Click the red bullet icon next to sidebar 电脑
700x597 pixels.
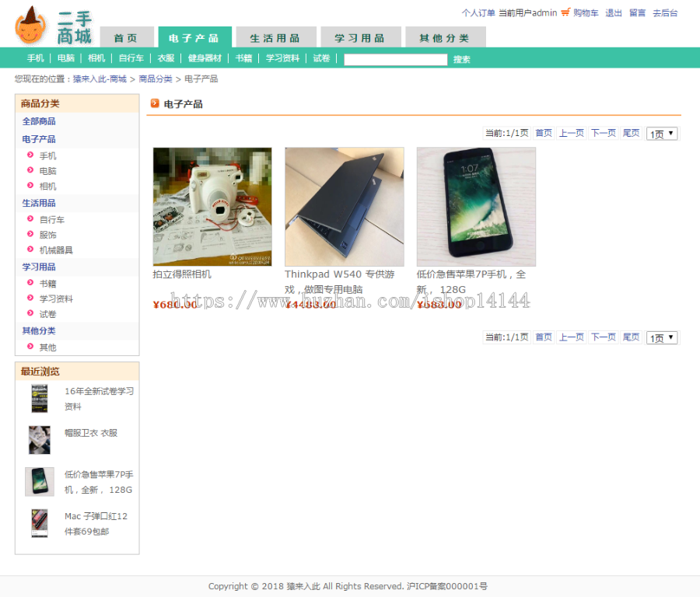(30, 170)
